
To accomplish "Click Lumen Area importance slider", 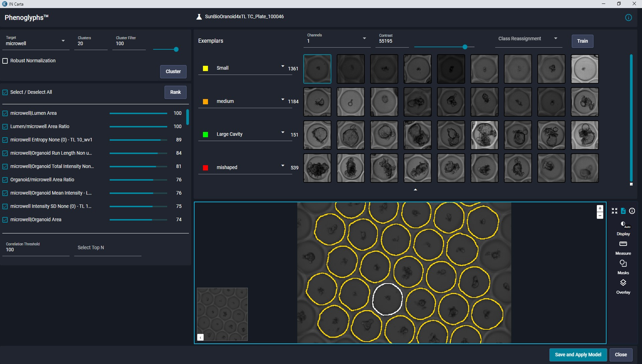I will [138, 113].
